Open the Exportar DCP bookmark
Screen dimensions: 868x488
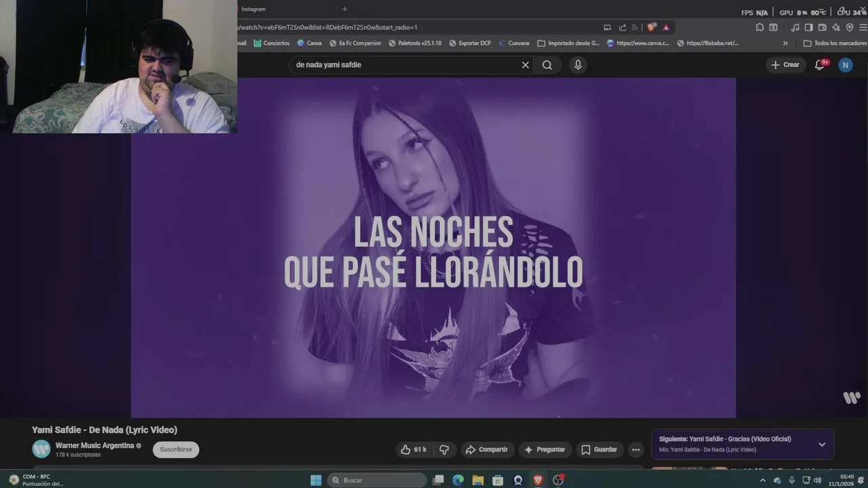click(x=470, y=43)
